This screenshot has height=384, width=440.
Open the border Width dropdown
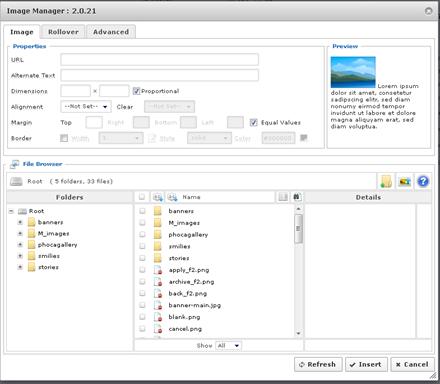tap(121, 138)
